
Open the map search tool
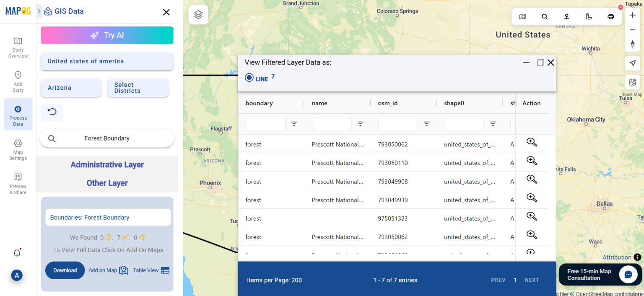point(545,16)
